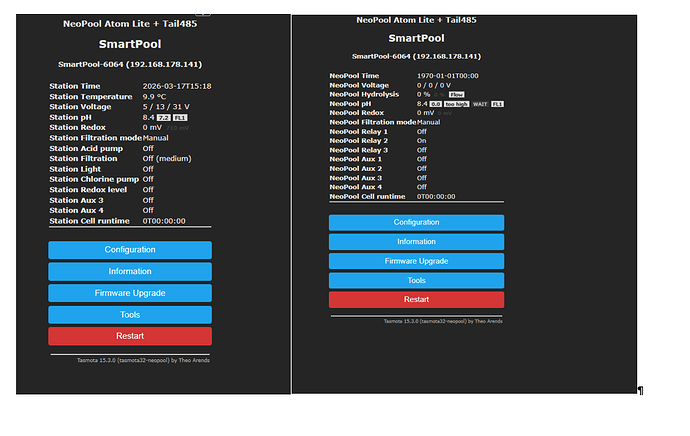Screen dimensions: 690x436
Task: Click the 'Station Redox' label
Action: [77, 128]
